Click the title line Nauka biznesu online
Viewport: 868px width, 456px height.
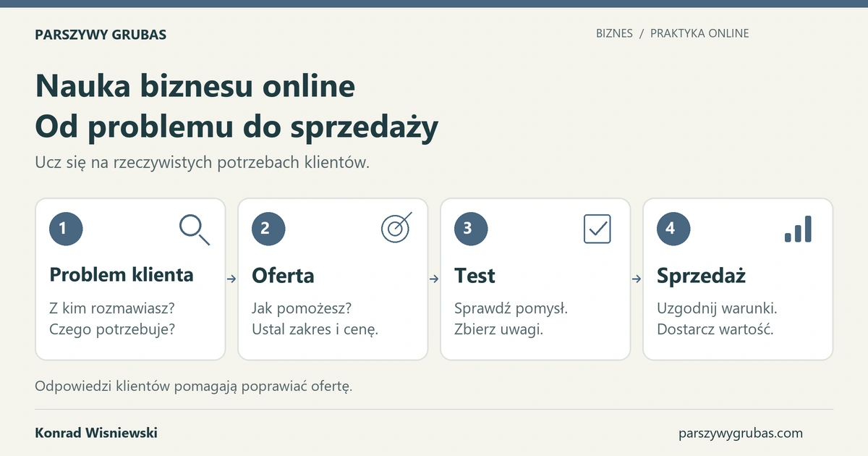pos(195,86)
